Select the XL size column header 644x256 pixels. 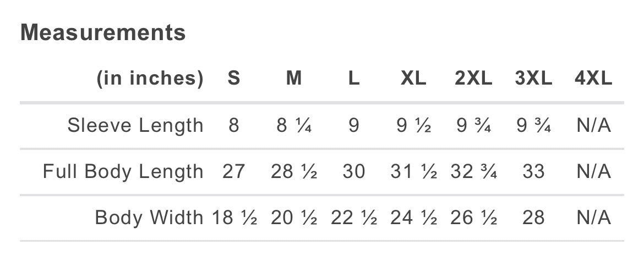[x=413, y=78]
